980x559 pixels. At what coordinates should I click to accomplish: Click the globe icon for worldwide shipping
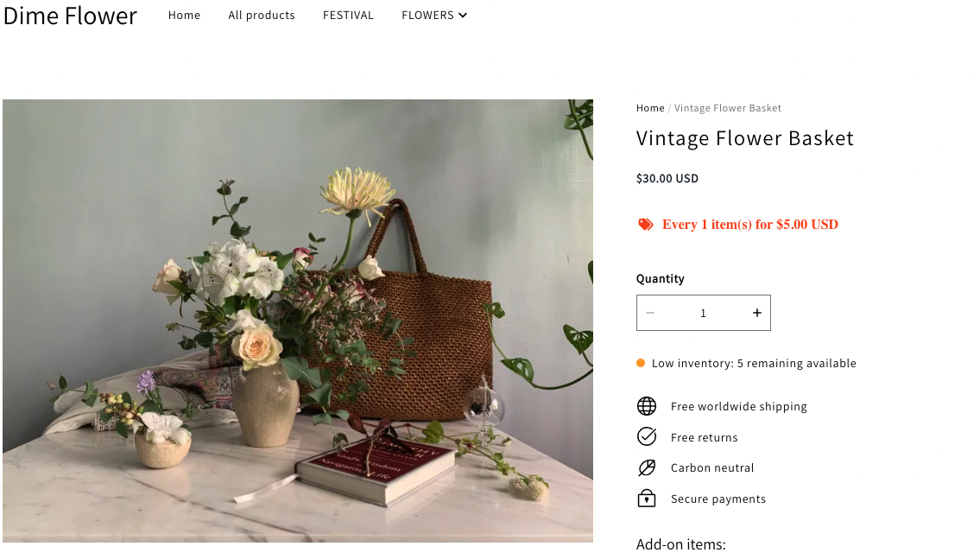647,406
